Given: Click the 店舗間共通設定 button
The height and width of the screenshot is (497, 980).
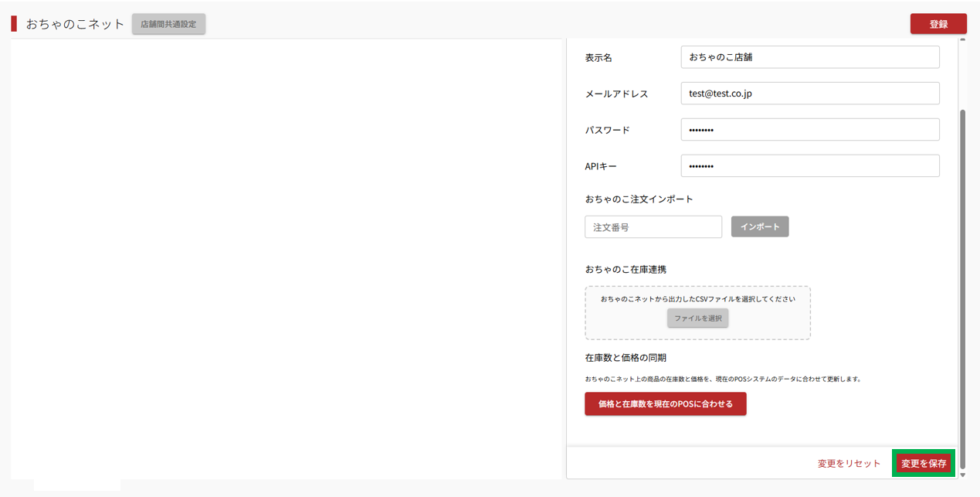Looking at the screenshot, I should pyautogui.click(x=168, y=24).
